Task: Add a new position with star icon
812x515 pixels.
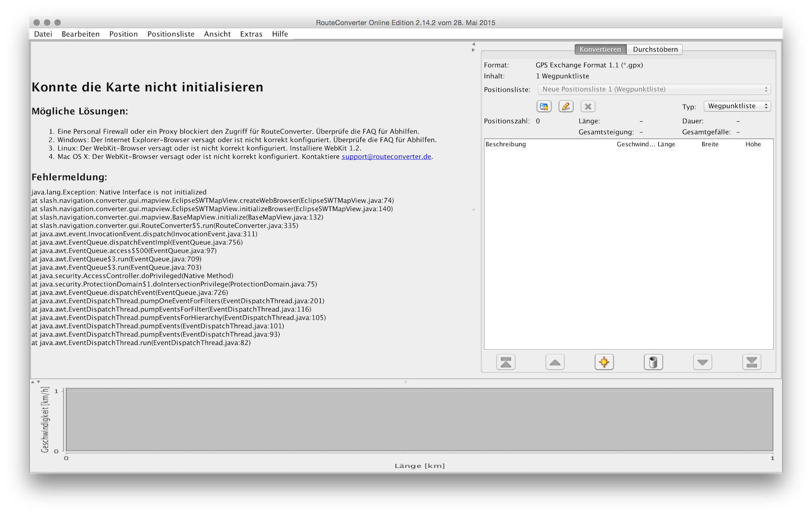Action: click(x=604, y=362)
